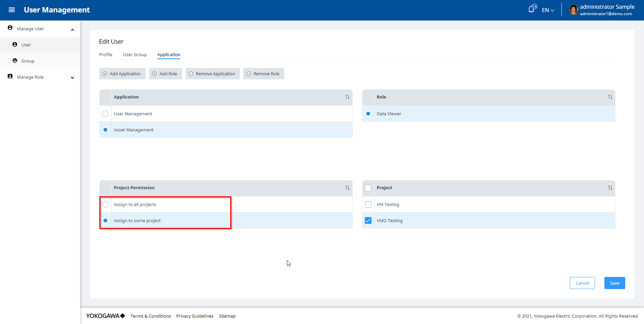644x324 pixels.
Task: Select the Asset Management application radio
Action: click(x=105, y=130)
